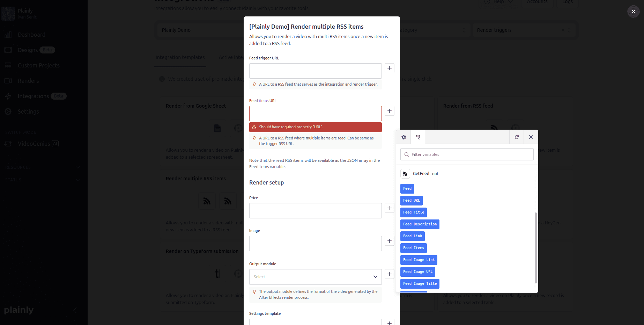Click the Filter variables search box

coord(467,154)
